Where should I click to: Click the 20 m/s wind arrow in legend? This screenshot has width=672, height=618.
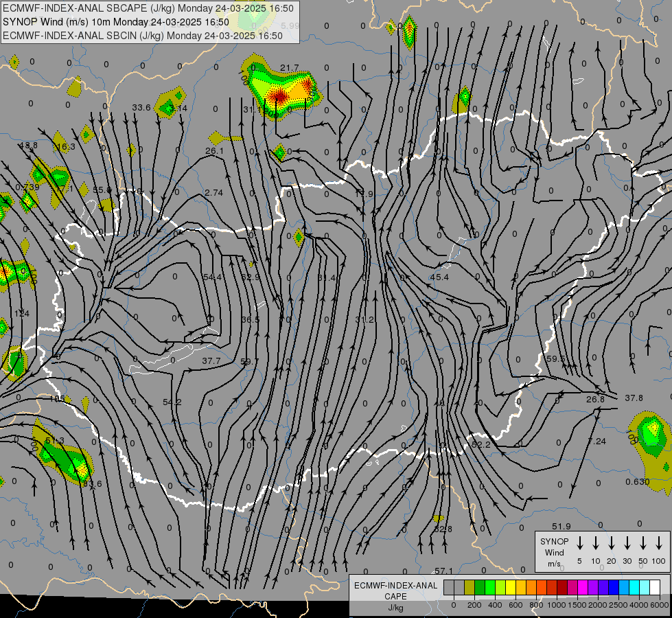612,543
